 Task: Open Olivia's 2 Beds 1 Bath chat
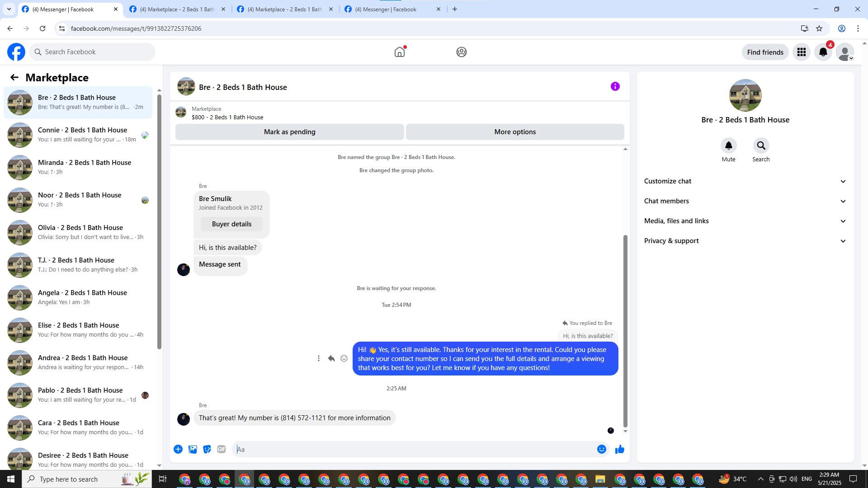tap(78, 233)
